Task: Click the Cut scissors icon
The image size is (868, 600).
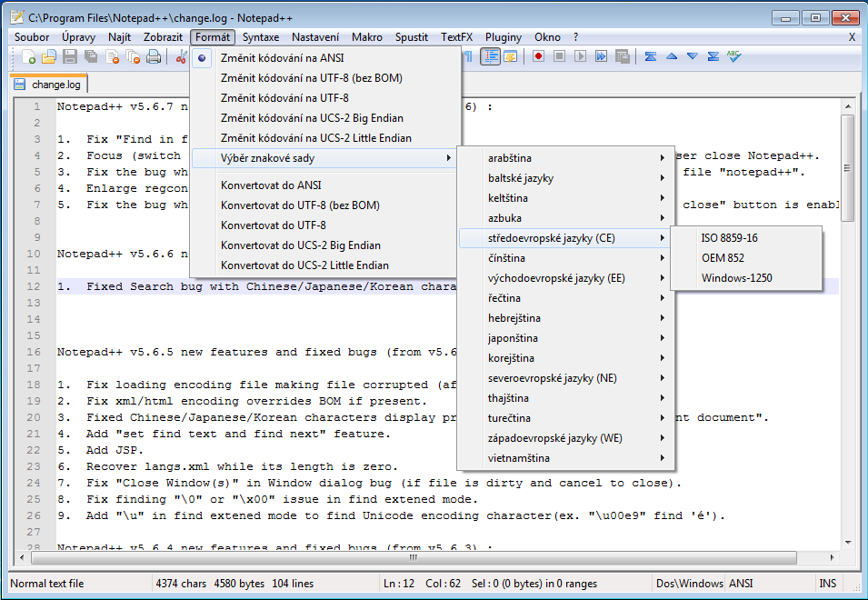Action: pos(181,56)
